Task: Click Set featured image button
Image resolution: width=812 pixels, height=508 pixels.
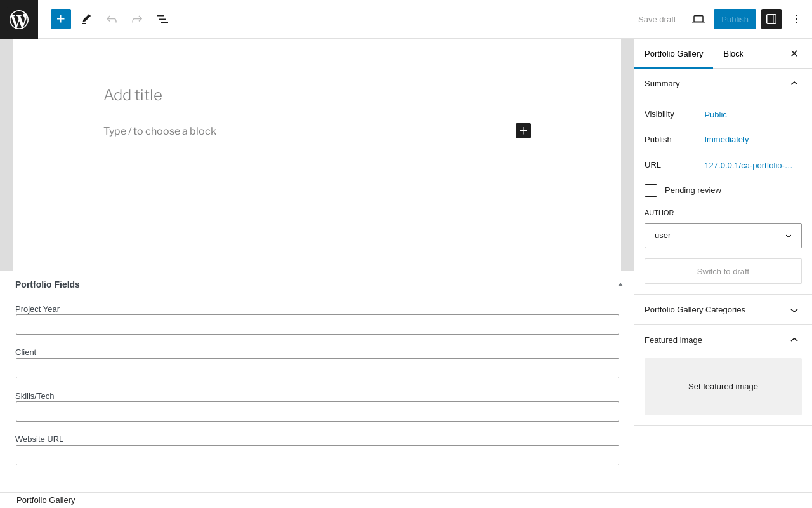Action: [723, 387]
